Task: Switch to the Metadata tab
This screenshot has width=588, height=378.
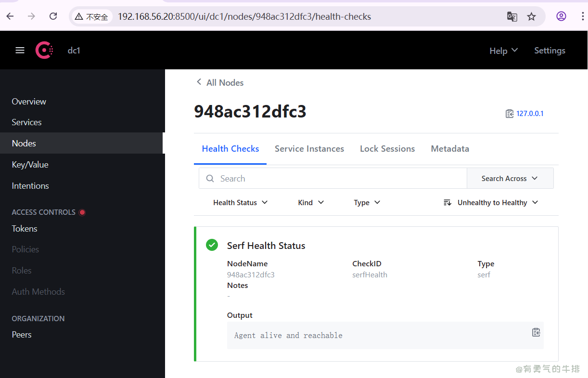Action: (x=450, y=149)
